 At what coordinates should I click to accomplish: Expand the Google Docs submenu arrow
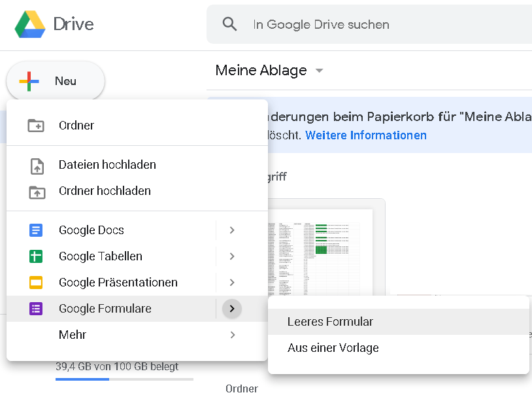click(x=232, y=230)
